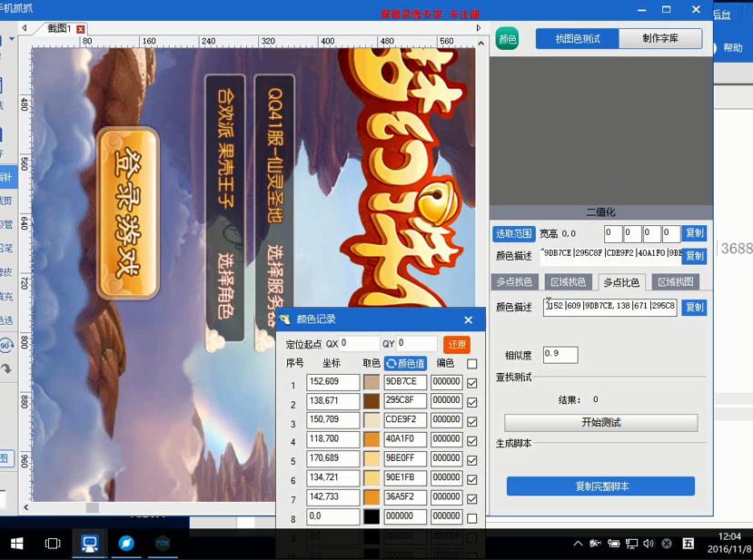This screenshot has width=753, height=560.
Task: Click the 颜色值 refresh button
Action: tap(405, 363)
